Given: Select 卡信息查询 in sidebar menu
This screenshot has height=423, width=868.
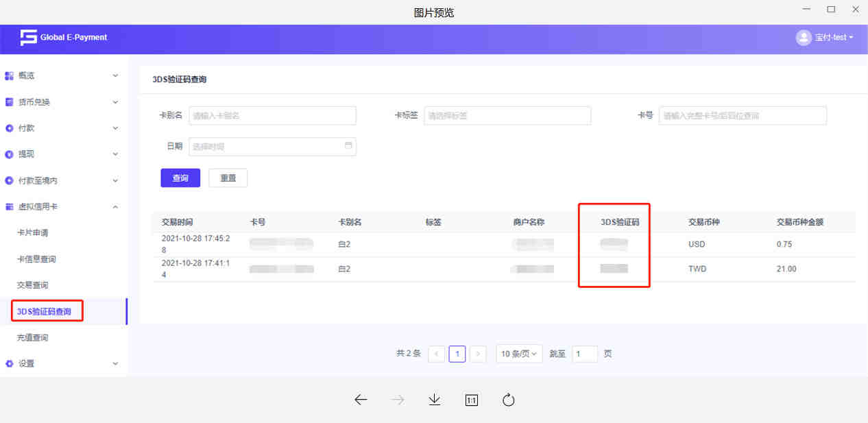Looking at the screenshot, I should 36,259.
